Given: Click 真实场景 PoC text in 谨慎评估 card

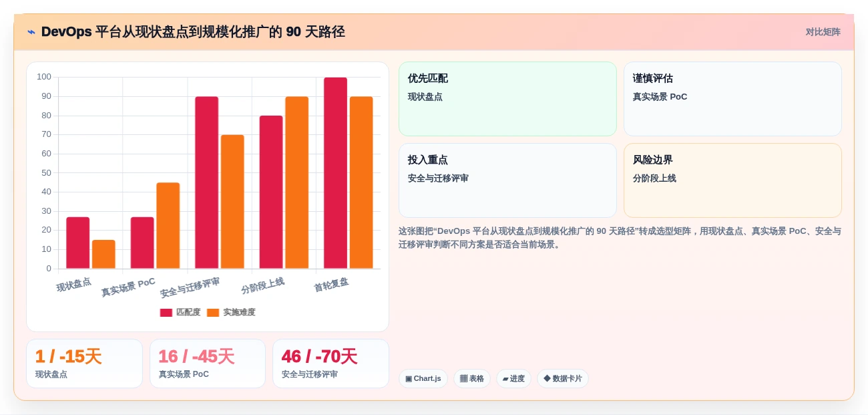Looking at the screenshot, I should point(660,97).
